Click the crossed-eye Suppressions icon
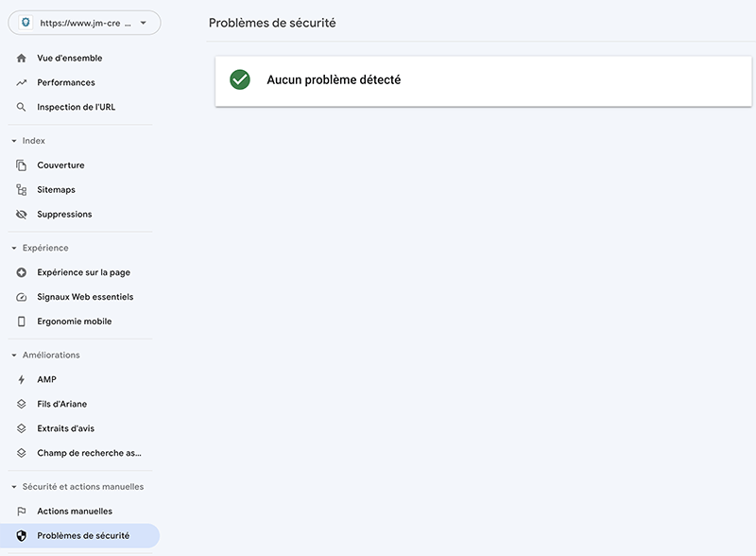Image resolution: width=756 pixels, height=556 pixels. (x=21, y=215)
